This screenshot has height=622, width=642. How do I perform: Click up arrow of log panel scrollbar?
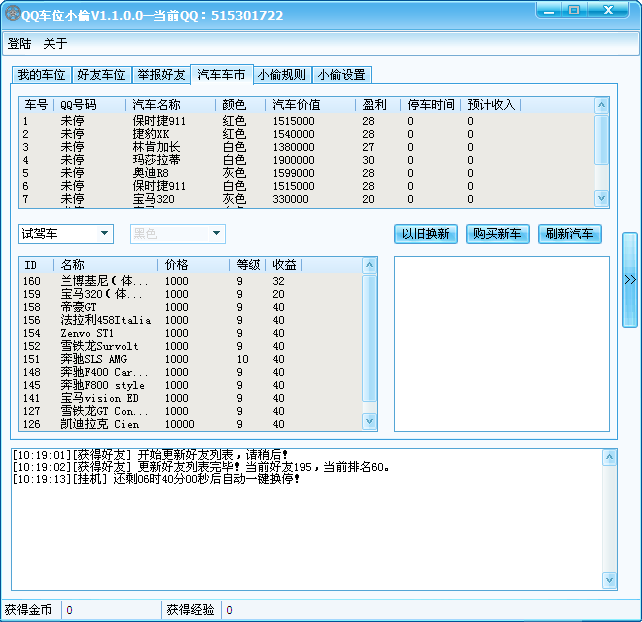tap(609, 457)
